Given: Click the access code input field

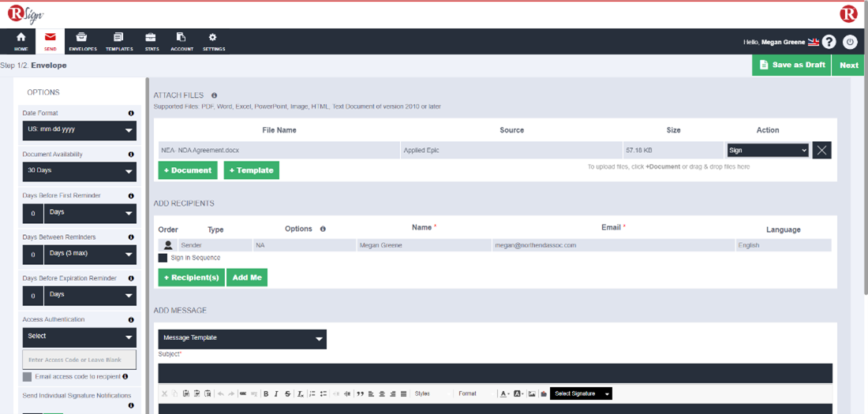Looking at the screenshot, I should [x=79, y=360].
